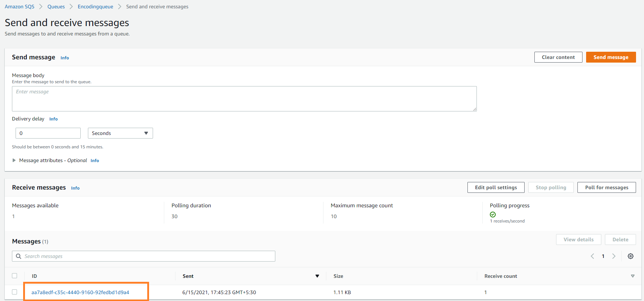The image size is (644, 301).
Task: Open the Seconds delay unit dropdown
Action: point(120,133)
